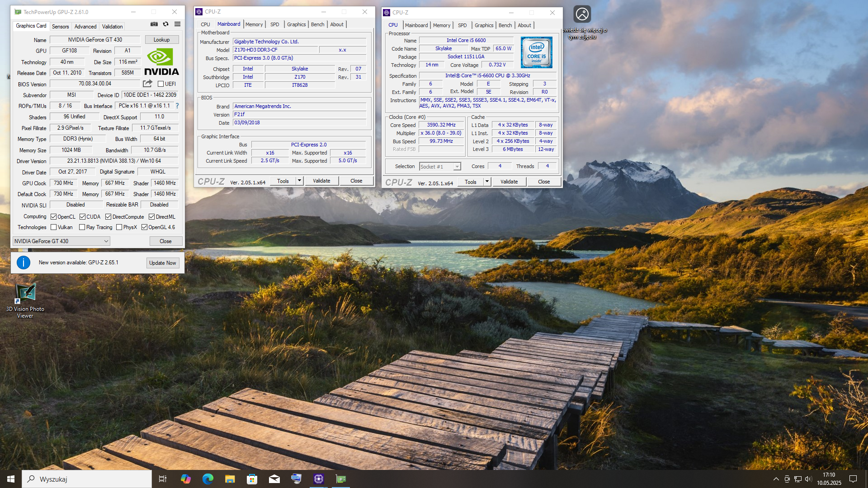Click the Update Now button
This screenshot has height=488, width=868.
pos(163,263)
